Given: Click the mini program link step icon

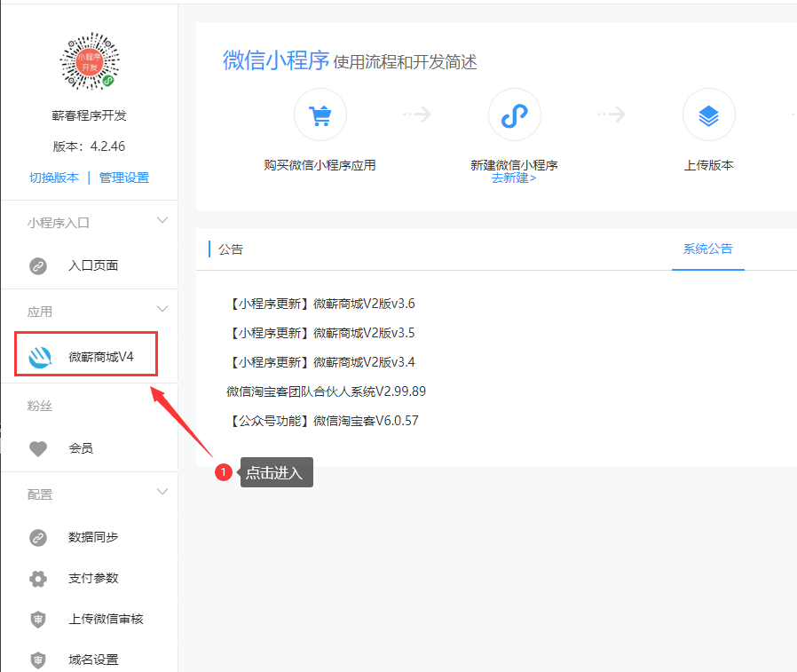Looking at the screenshot, I should (x=515, y=115).
